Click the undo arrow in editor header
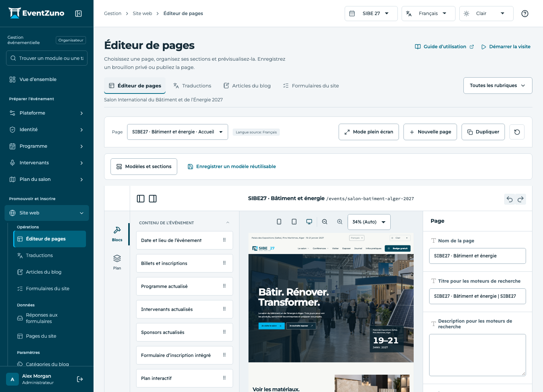 pyautogui.click(x=509, y=199)
